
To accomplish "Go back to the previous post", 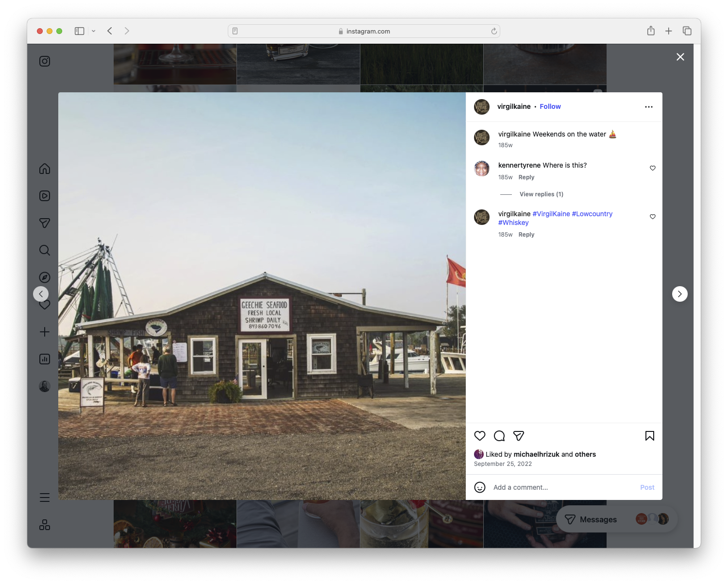I will [41, 293].
